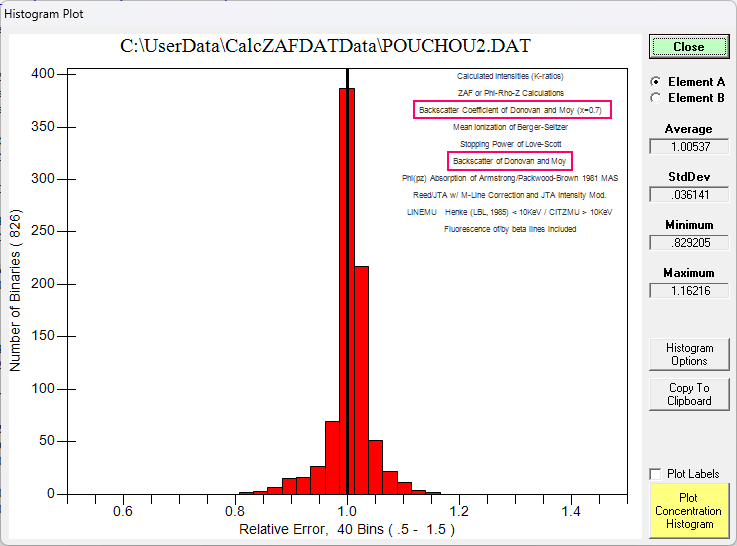Click the second-tallest red histogram bar
This screenshot has height=546, width=737.
point(362,380)
